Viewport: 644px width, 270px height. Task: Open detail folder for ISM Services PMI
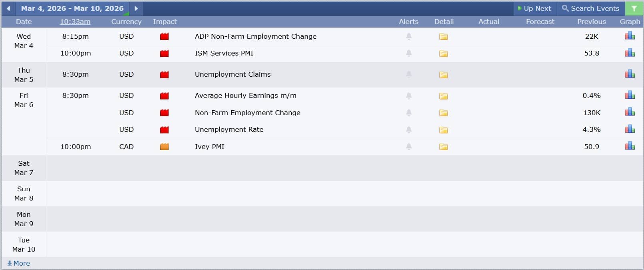[x=443, y=54]
